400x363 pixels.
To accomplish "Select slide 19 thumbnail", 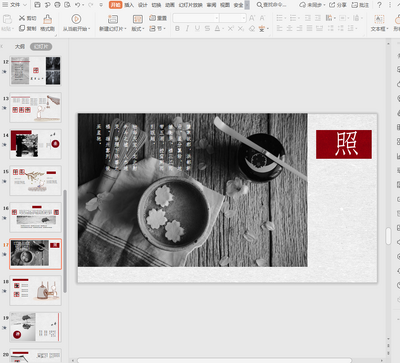I will 36,327.
